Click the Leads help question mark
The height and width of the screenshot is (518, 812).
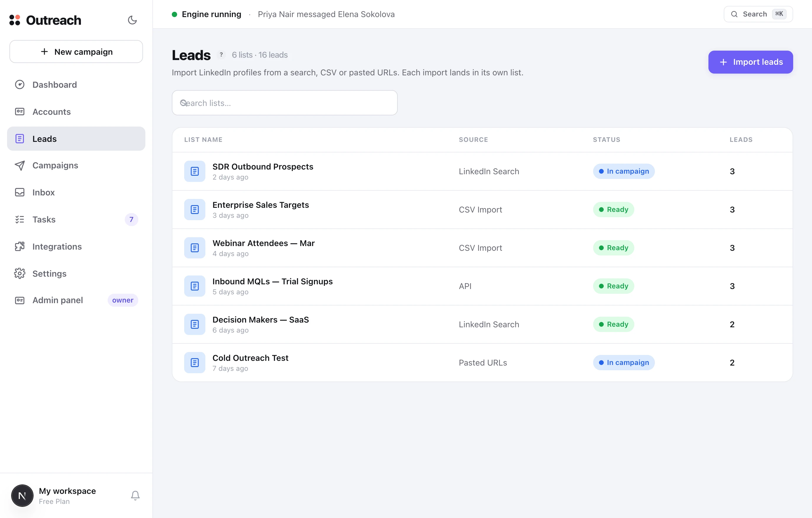221,55
